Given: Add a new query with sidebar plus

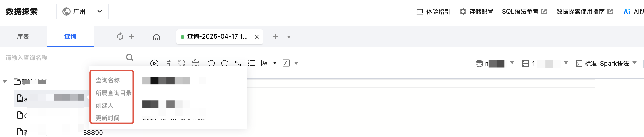Looking at the screenshot, I should [131, 36].
